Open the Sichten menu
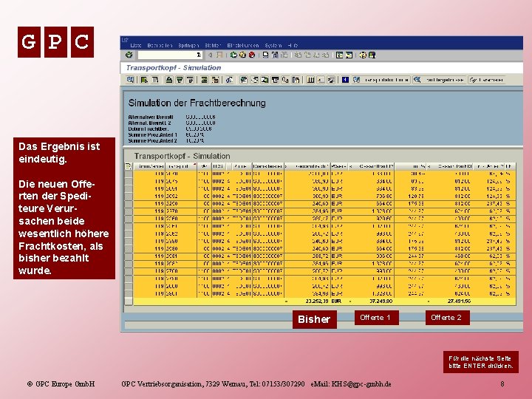Image resolution: width=532 pixels, height=399 pixels. pyautogui.click(x=213, y=45)
